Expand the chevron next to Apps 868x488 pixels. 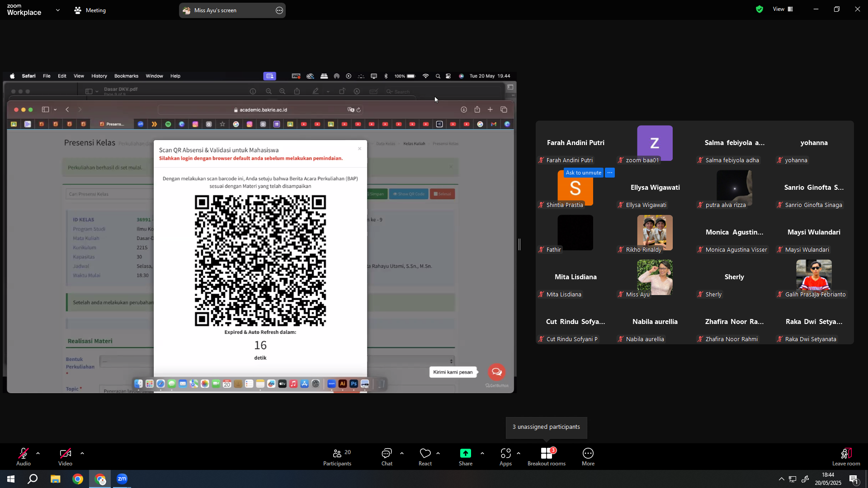[519, 453]
